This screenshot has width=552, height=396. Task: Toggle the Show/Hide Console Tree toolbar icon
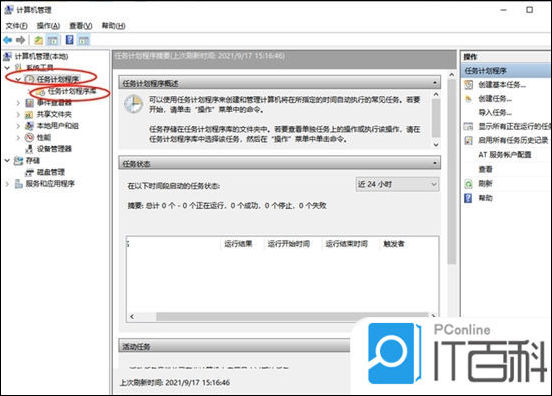point(52,40)
